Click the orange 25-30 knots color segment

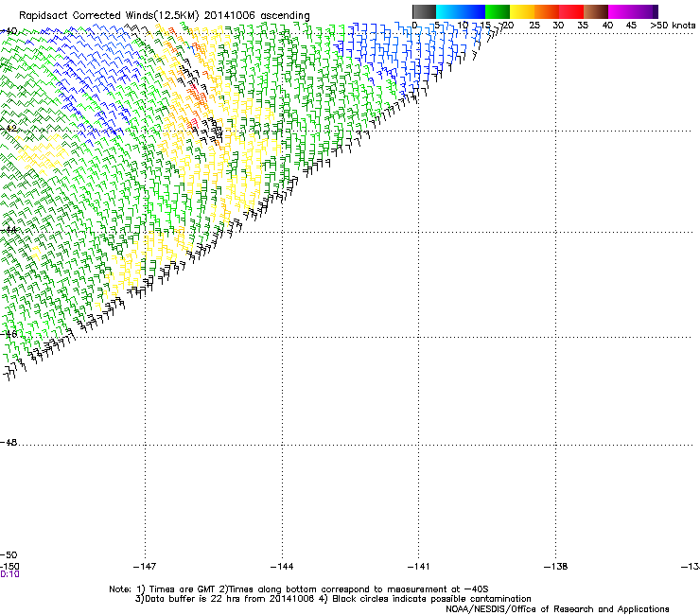tap(547, 11)
